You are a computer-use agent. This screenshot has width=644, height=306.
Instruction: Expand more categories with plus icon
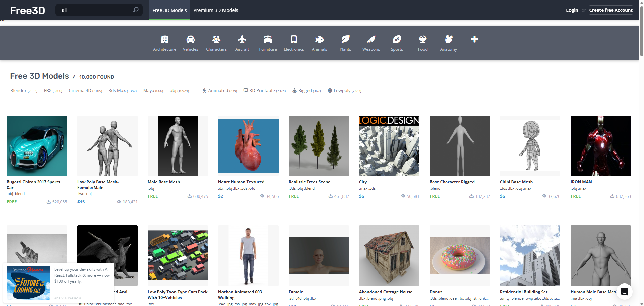tap(474, 39)
